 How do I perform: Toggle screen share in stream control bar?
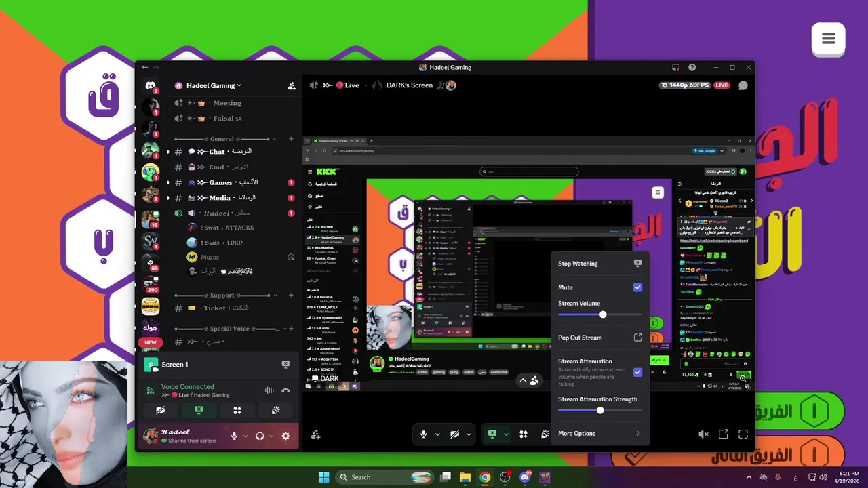[492, 434]
